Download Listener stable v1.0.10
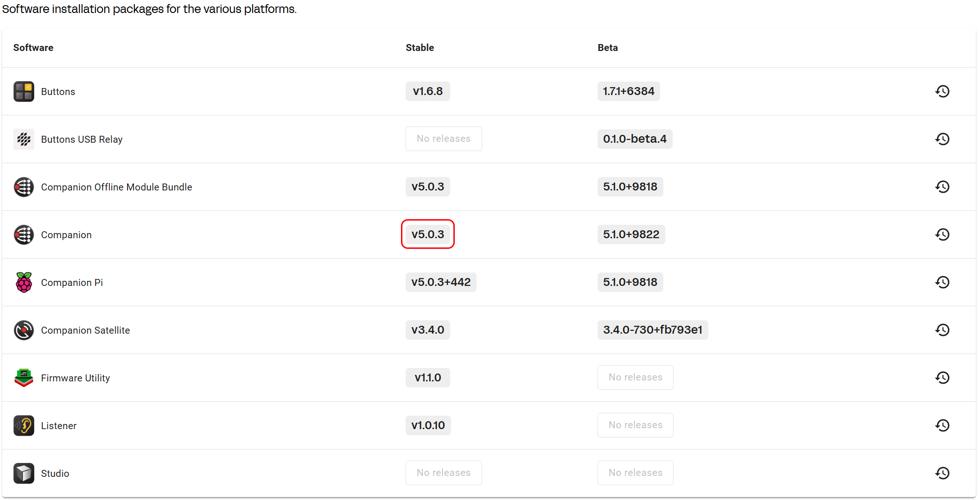The width and height of the screenshot is (980, 500). (x=428, y=425)
